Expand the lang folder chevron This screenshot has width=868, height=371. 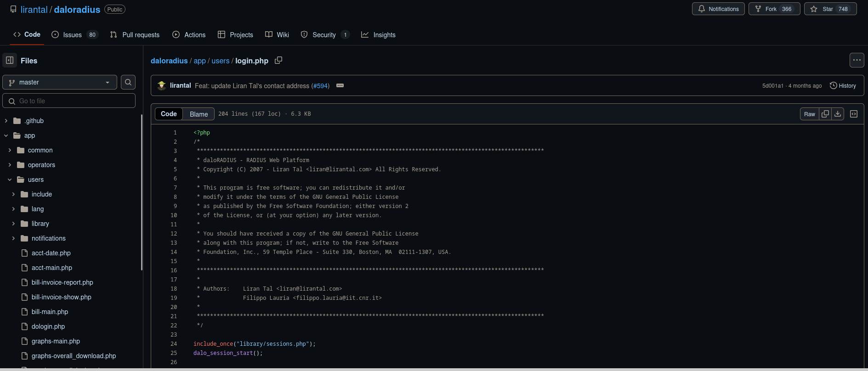click(13, 209)
